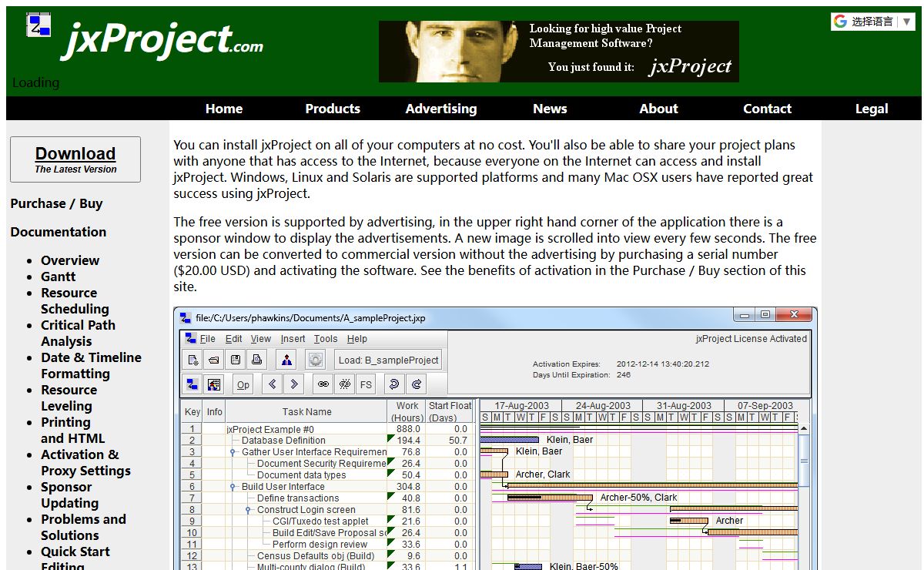Image resolution: width=924 pixels, height=570 pixels.
Task: Click the outdent left chevron icon
Action: tap(273, 384)
